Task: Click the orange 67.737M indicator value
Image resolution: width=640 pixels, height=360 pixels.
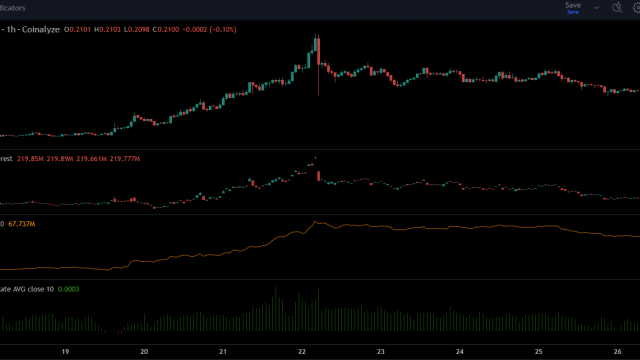Action: coord(22,224)
